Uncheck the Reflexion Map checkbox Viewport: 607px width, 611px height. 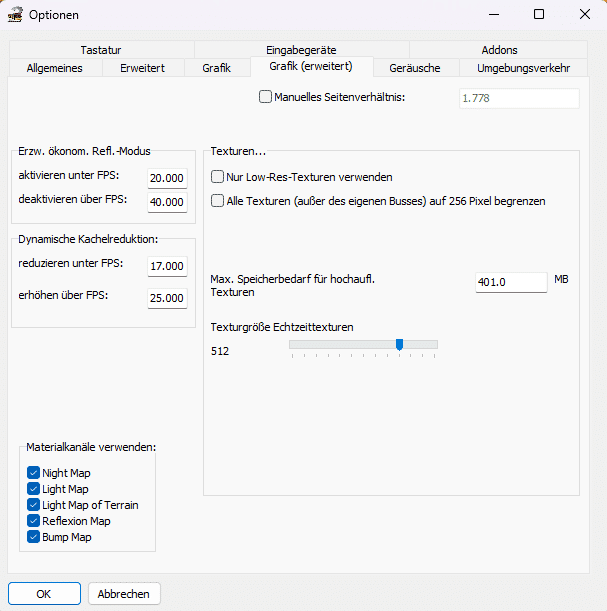pos(33,521)
